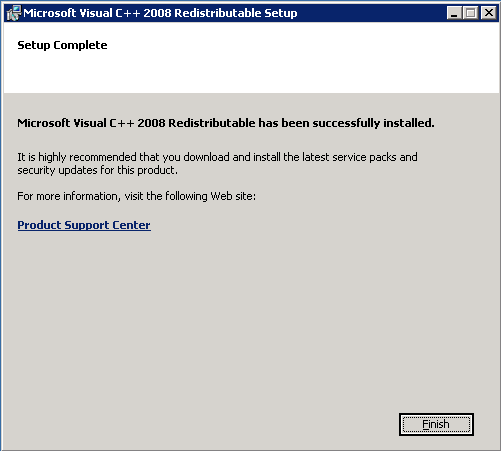Click the white header banner area
This screenshot has width=501, height=451.
pos(252,58)
